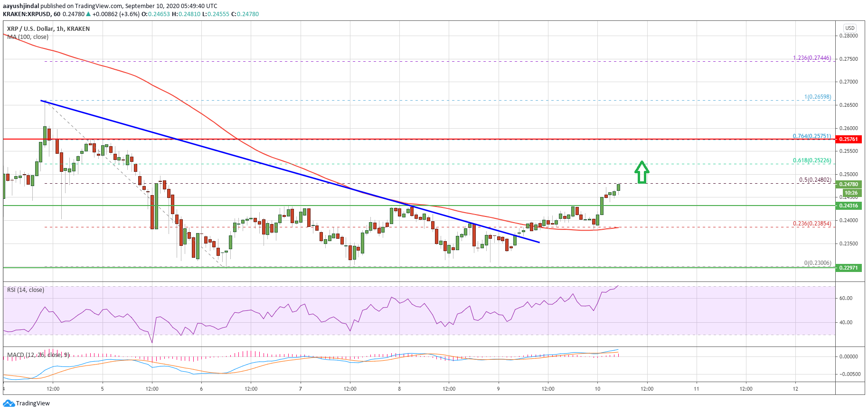The height and width of the screenshot is (412, 868).
Task: Click the C:0.24780 close value in header
Action: pos(245,14)
